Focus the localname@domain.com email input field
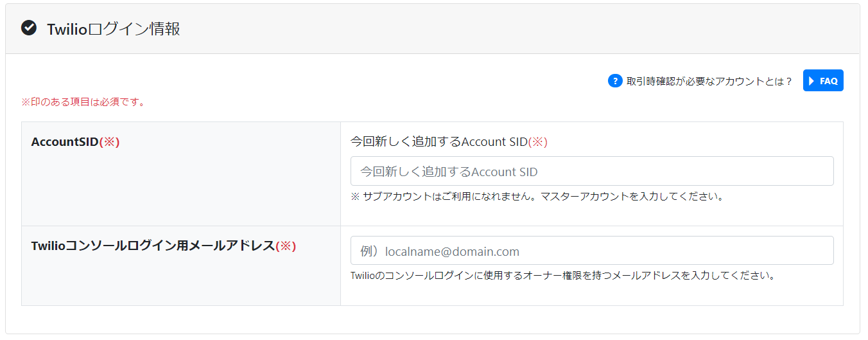Viewport: 868px width, 340px height. pos(592,251)
